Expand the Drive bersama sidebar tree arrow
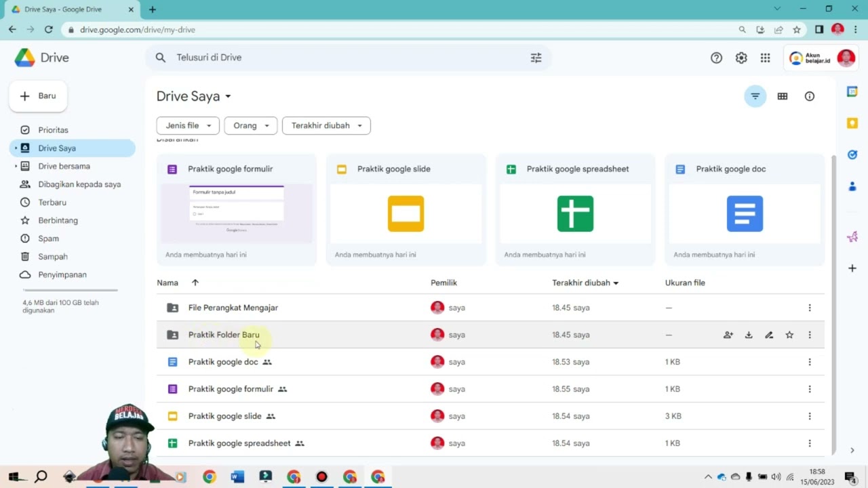The image size is (868, 488). [16, 166]
